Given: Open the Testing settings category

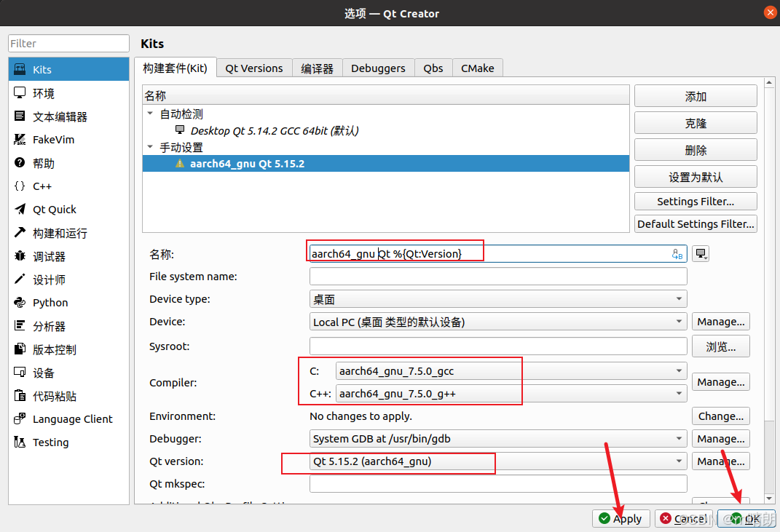Looking at the screenshot, I should coord(68,442).
